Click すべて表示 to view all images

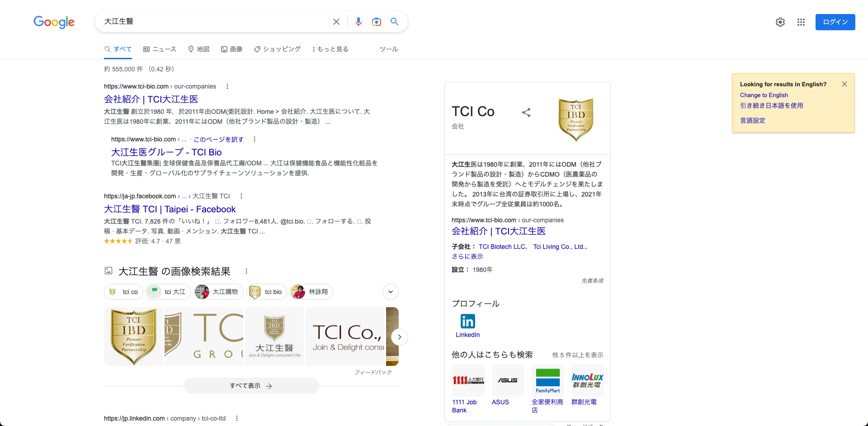pyautogui.click(x=251, y=386)
